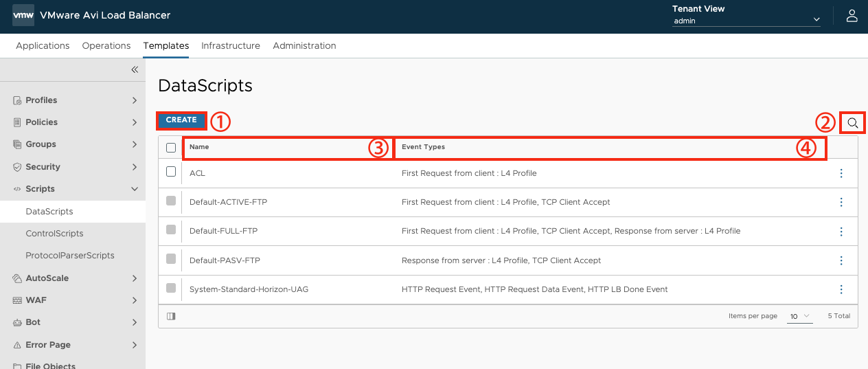Viewport: 868px width, 369px height.
Task: Click the ACL script name
Action: pyautogui.click(x=197, y=173)
